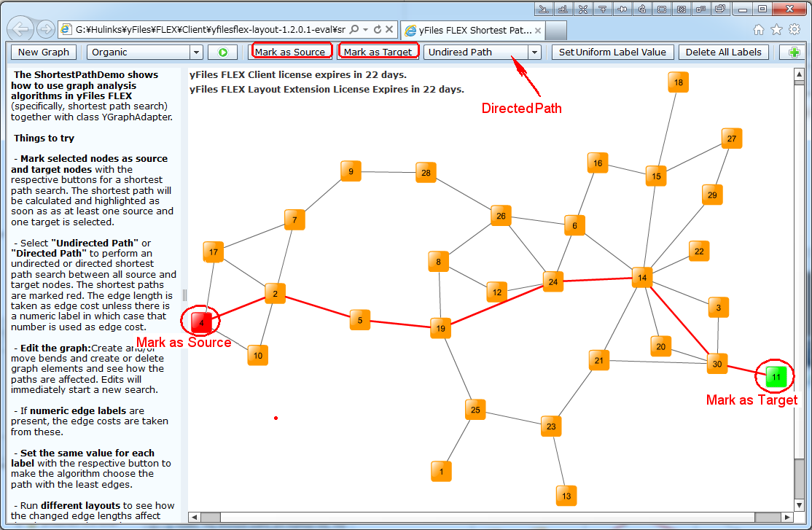The image size is (812, 530).
Task: Click the IE page icon in the address bar
Action: click(x=66, y=30)
